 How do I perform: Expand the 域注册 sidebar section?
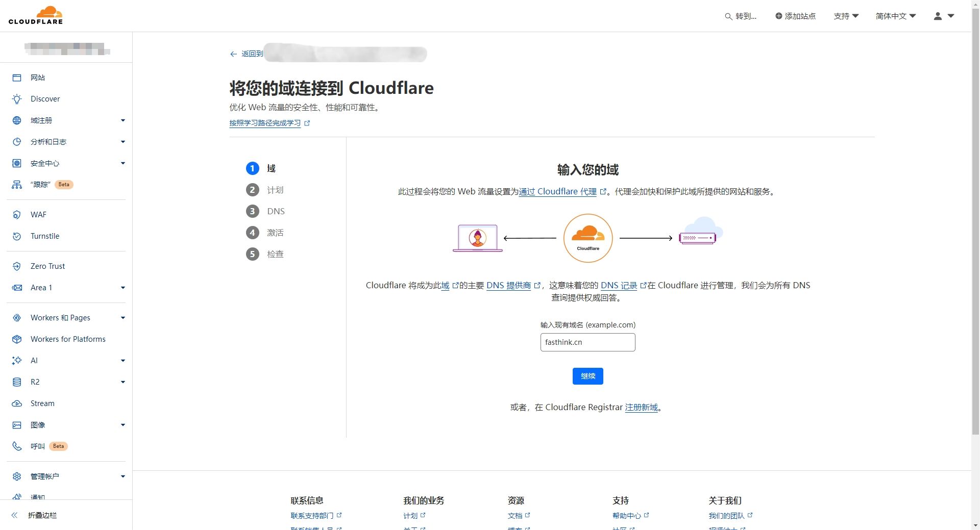122,120
